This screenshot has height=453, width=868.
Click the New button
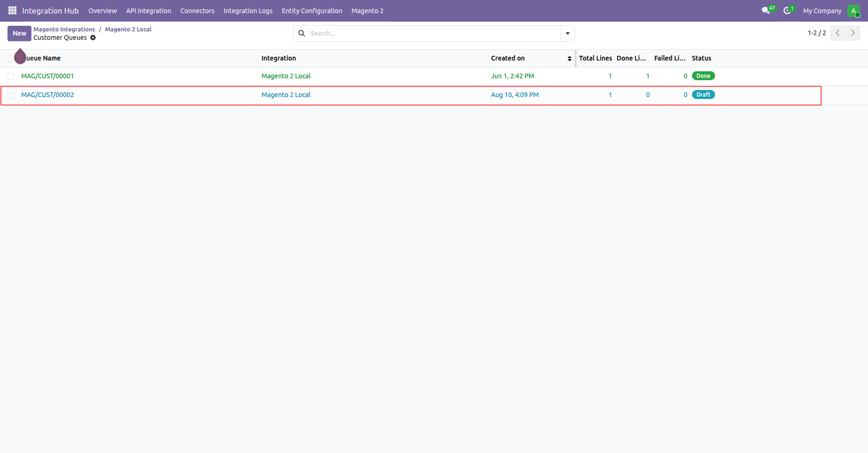coord(19,33)
